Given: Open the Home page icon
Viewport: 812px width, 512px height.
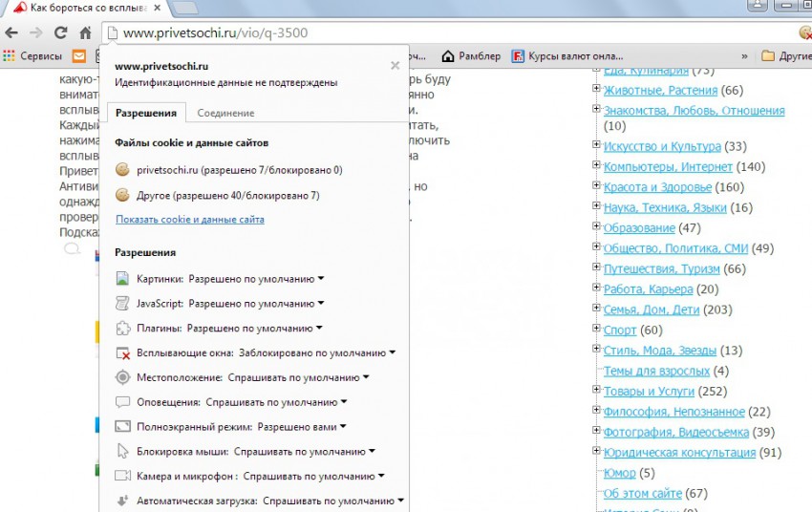Looking at the screenshot, I should 85,32.
